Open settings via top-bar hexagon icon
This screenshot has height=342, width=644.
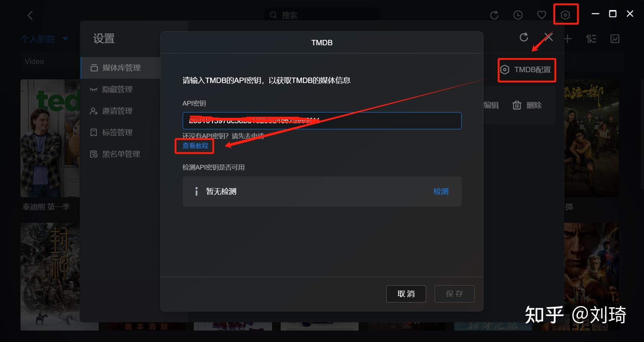click(x=565, y=15)
